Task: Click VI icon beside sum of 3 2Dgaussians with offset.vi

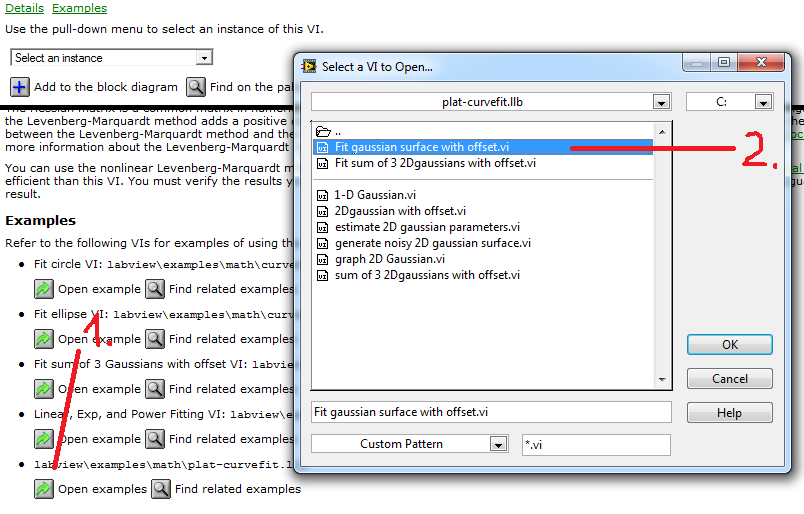Action: [x=323, y=275]
